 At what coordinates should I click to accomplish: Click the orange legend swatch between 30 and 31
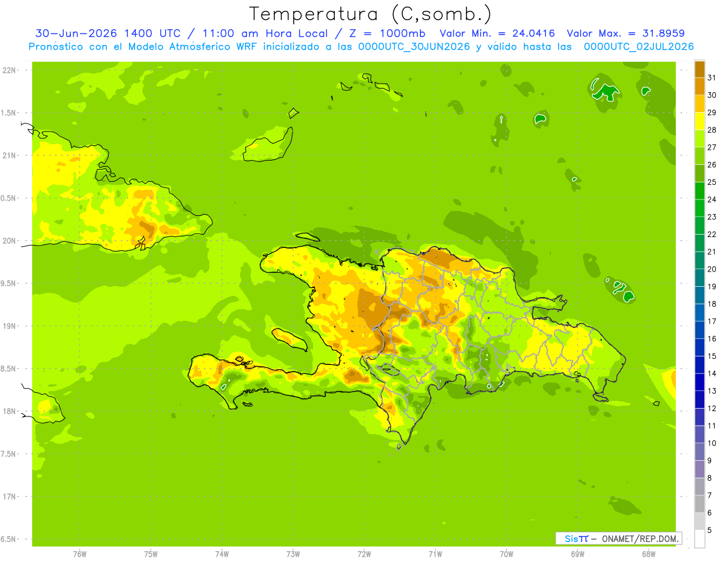[x=699, y=86]
